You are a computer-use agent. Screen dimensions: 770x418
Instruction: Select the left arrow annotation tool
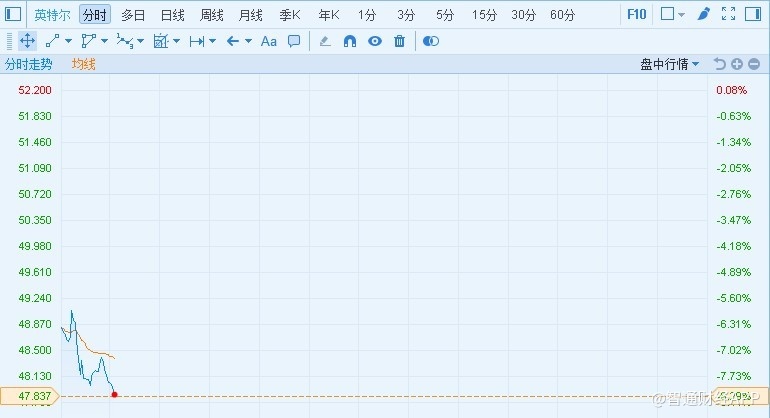pyautogui.click(x=233, y=41)
